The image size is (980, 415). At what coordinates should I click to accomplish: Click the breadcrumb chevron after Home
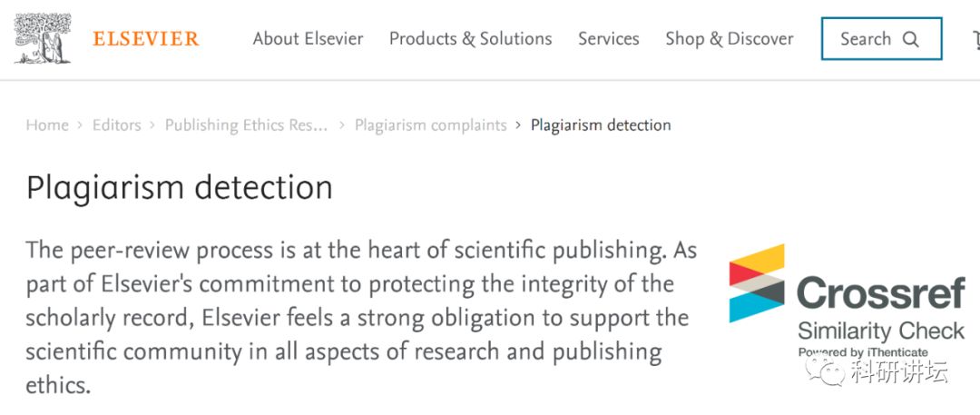coord(80,125)
